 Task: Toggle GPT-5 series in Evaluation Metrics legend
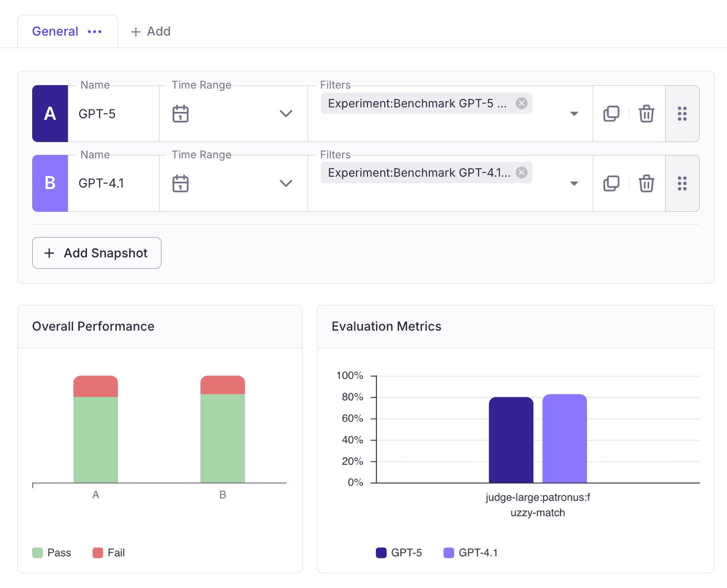tap(399, 553)
